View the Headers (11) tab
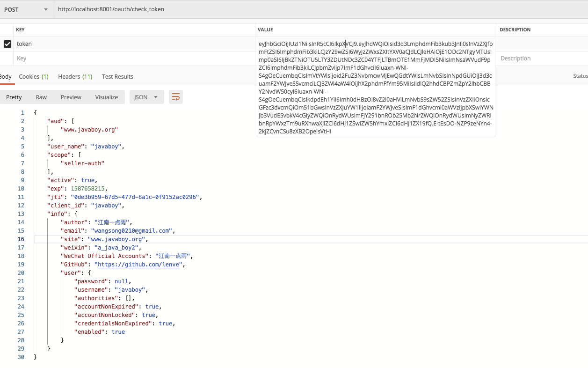 [74, 76]
